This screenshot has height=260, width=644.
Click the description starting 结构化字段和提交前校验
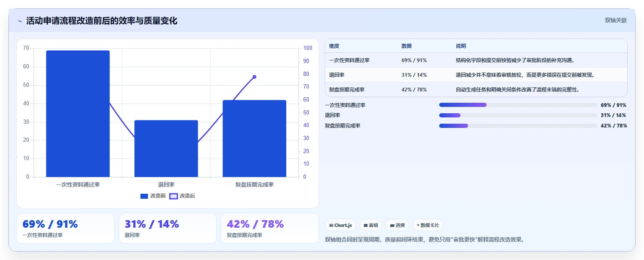[x=515, y=60]
